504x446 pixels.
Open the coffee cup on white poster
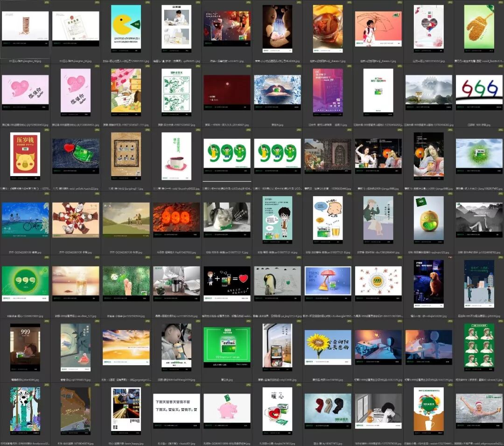[x=176, y=156]
